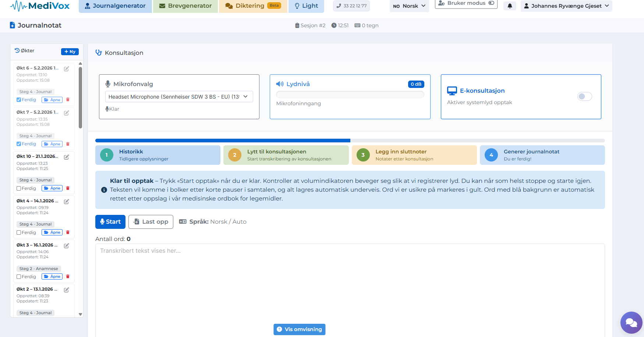Click the Last opp upload button

click(x=151, y=222)
